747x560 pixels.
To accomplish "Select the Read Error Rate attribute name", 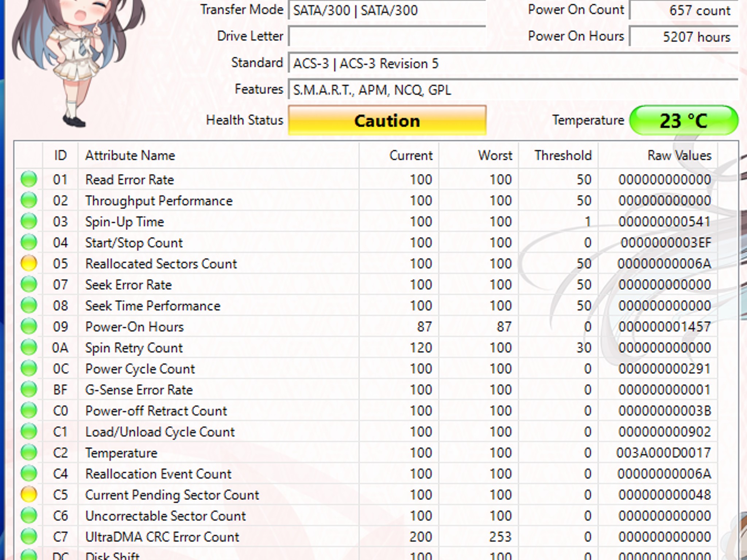I will [129, 180].
